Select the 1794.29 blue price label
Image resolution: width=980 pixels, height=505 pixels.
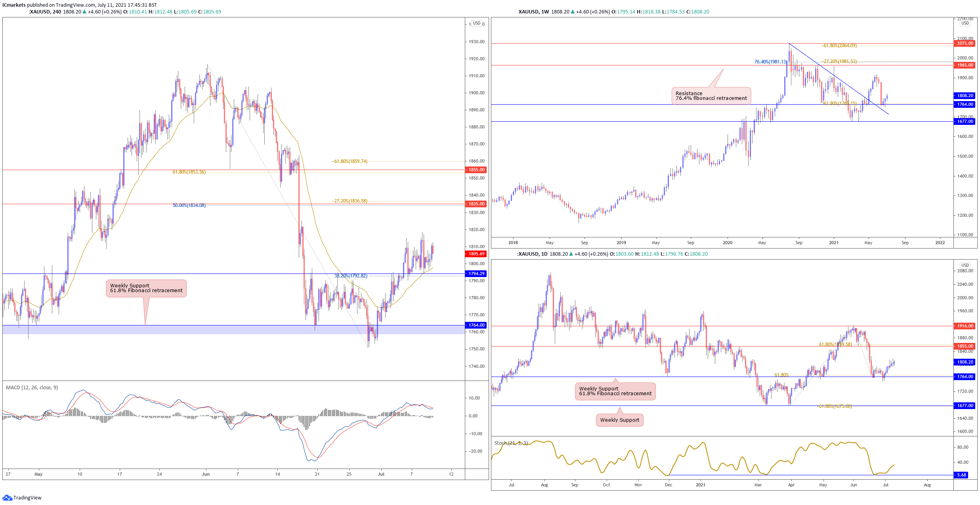click(x=476, y=274)
